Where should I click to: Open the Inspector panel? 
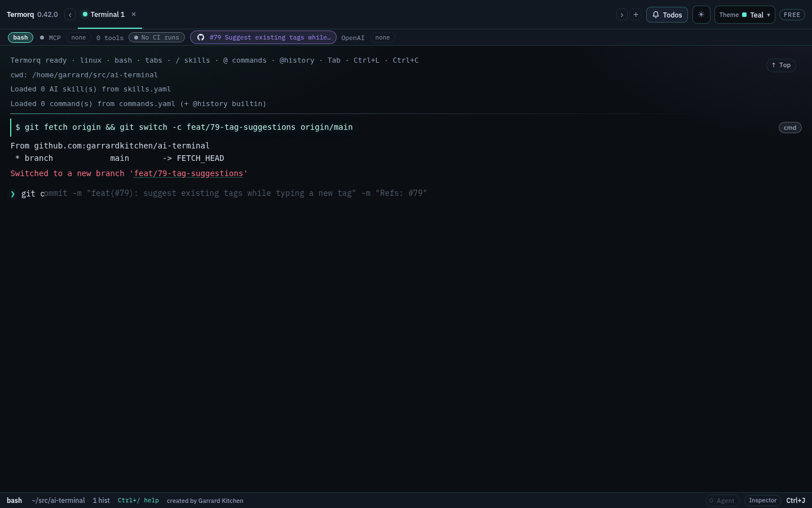762,501
